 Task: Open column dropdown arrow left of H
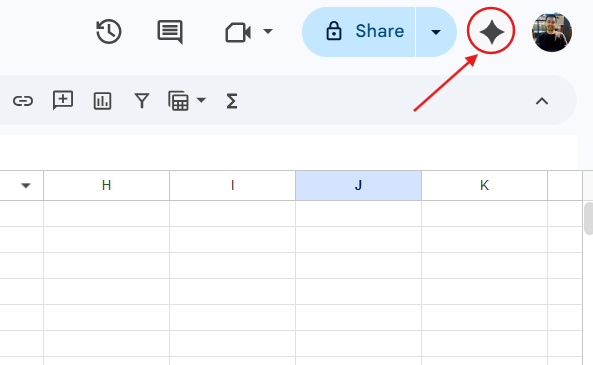(x=26, y=186)
